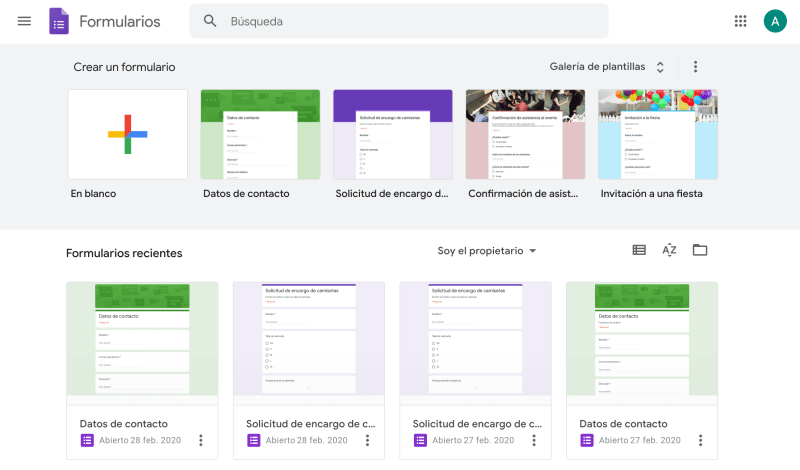Click the search magnifier icon
Screen dimensions: 800x470
point(210,21)
